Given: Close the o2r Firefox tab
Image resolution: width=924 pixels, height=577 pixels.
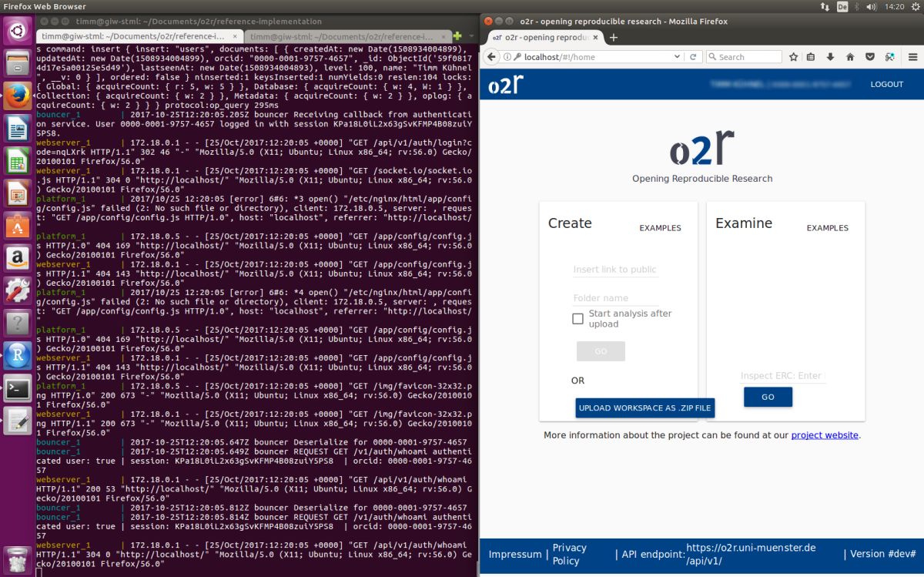Looking at the screenshot, I should (x=595, y=37).
